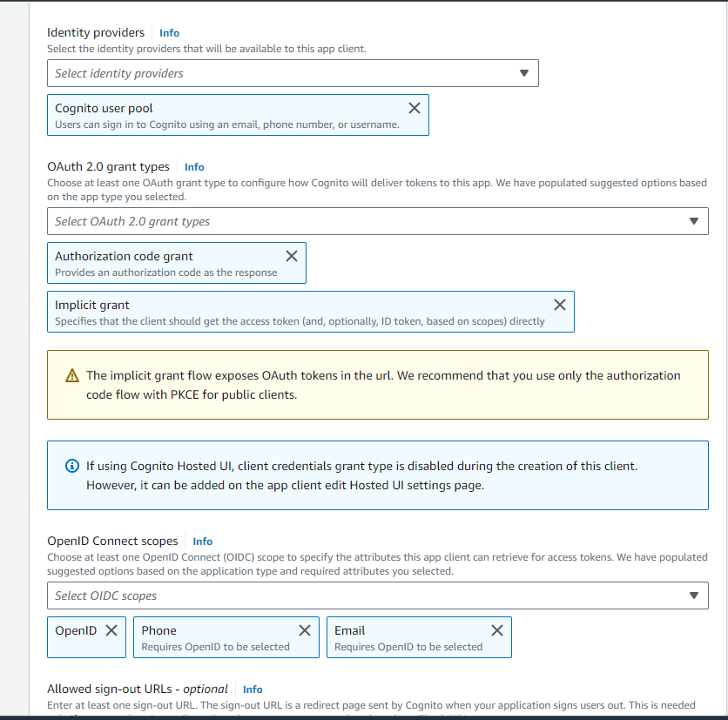Open the Info link beside Identity providers
Screen dimensions: 728x720
(x=169, y=33)
